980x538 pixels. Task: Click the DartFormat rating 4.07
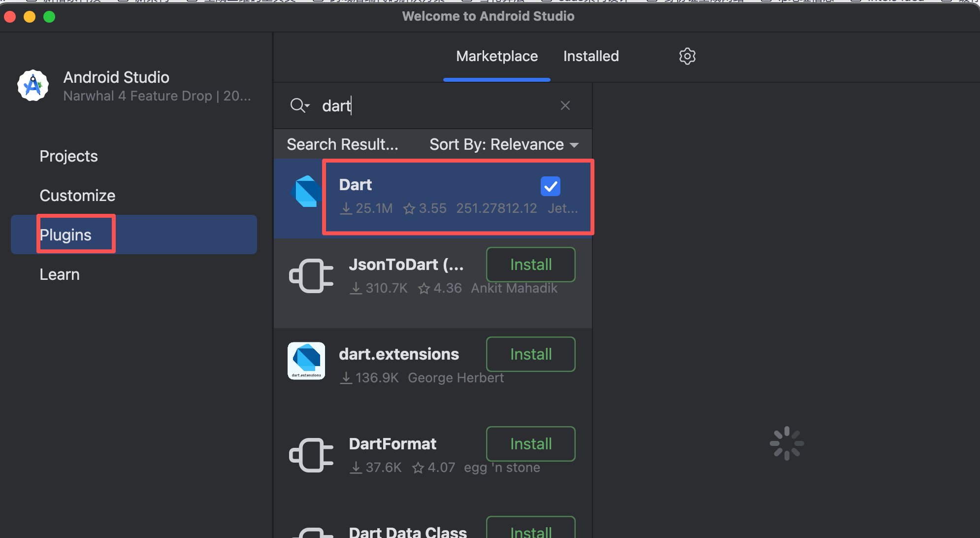[433, 468]
